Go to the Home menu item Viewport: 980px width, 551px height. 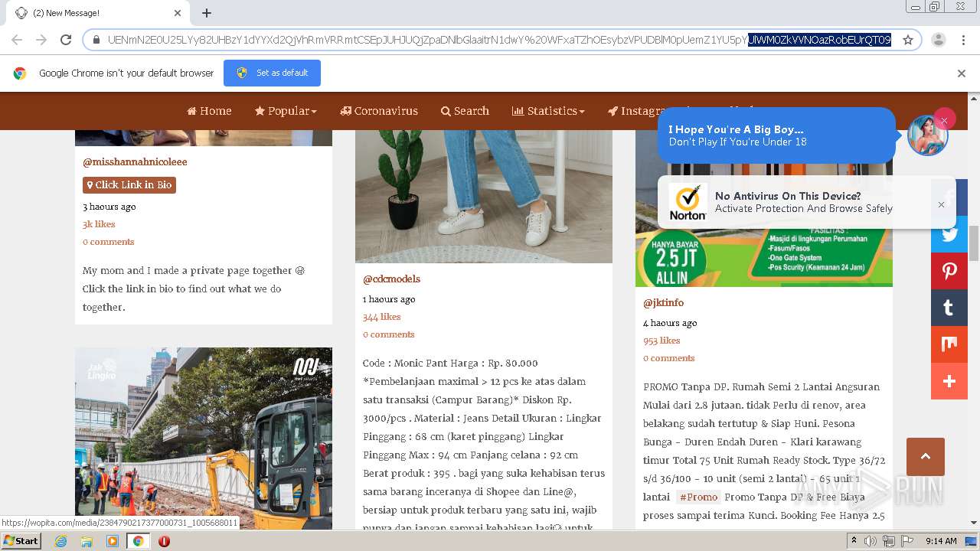209,111
